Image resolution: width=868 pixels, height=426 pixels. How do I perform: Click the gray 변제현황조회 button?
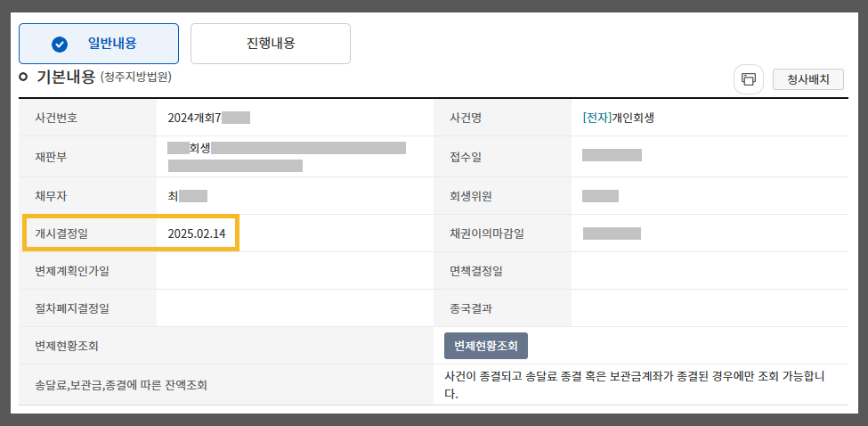pyautogui.click(x=485, y=346)
